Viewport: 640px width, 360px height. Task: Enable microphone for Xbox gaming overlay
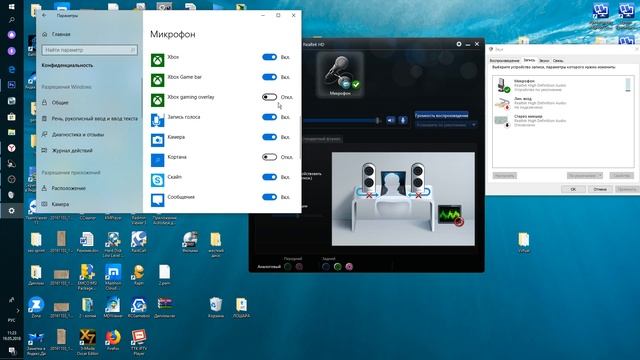(x=269, y=97)
